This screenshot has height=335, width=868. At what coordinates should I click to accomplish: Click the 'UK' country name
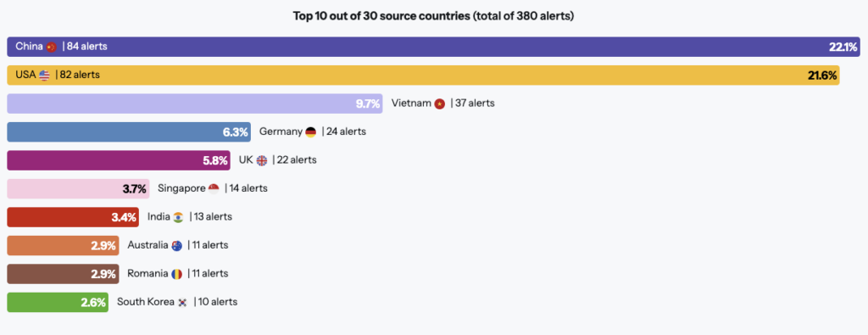coord(246,160)
